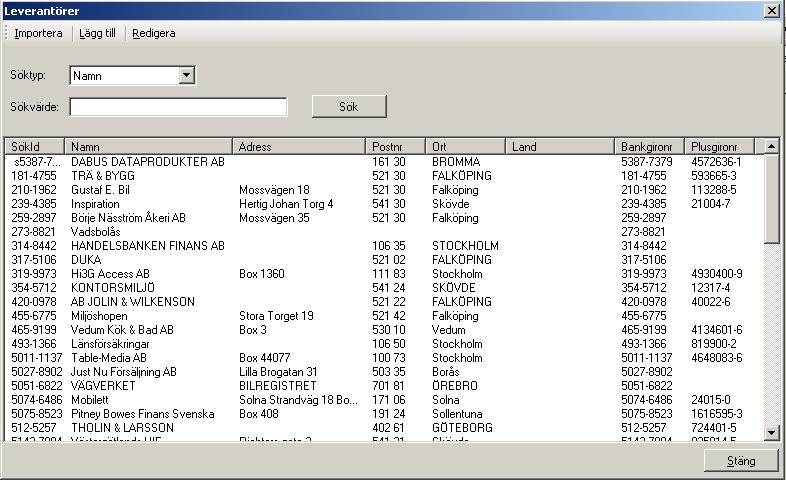Select the Hi3G Access AB row

(x=383, y=274)
